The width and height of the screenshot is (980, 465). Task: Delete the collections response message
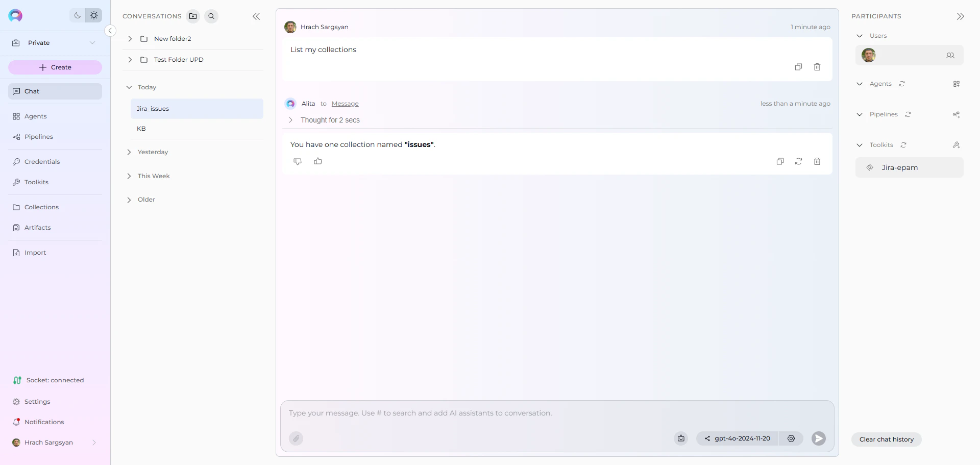[x=817, y=161]
